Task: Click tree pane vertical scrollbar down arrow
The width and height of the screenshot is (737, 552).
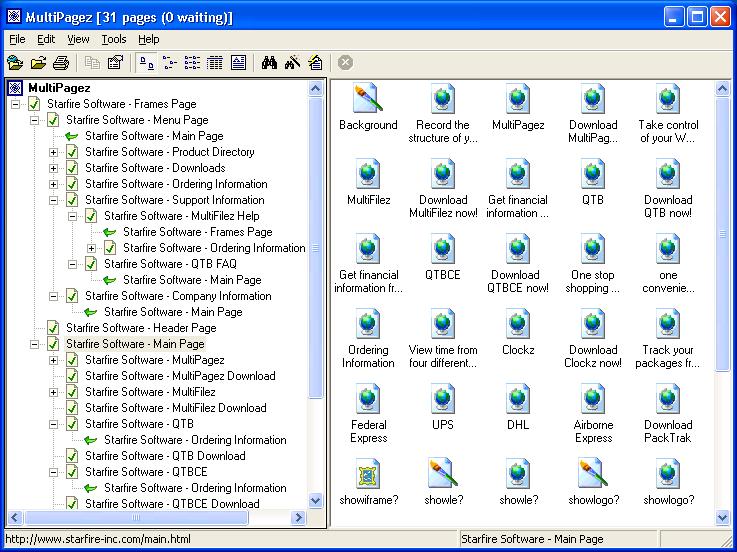Action: pyautogui.click(x=315, y=501)
